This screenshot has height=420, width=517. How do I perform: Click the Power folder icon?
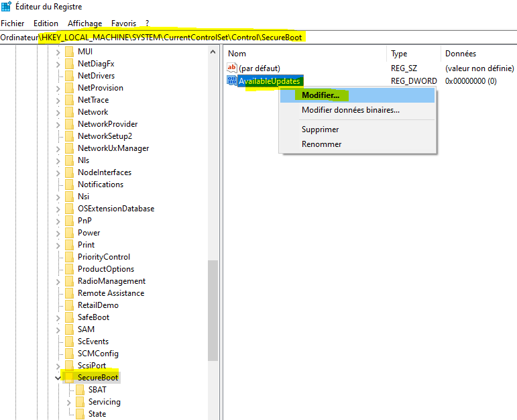[69, 233]
